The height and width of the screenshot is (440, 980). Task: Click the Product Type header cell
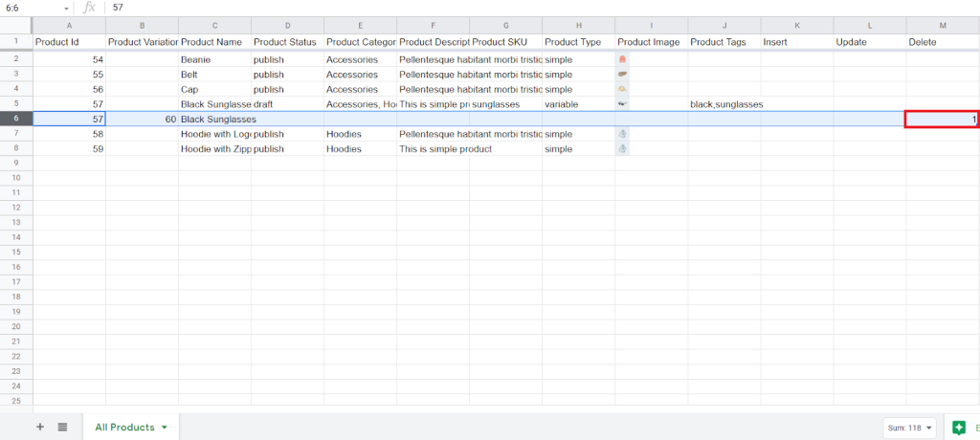point(579,42)
